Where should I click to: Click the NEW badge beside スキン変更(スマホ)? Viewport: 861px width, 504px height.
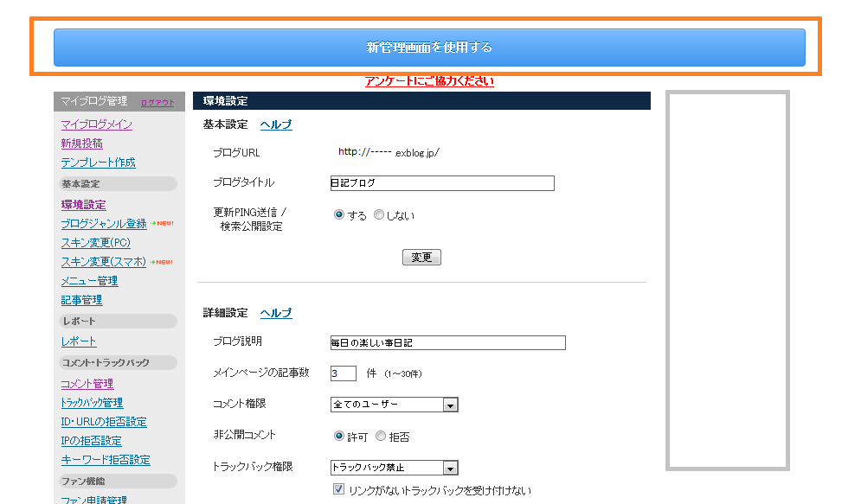tap(160, 261)
